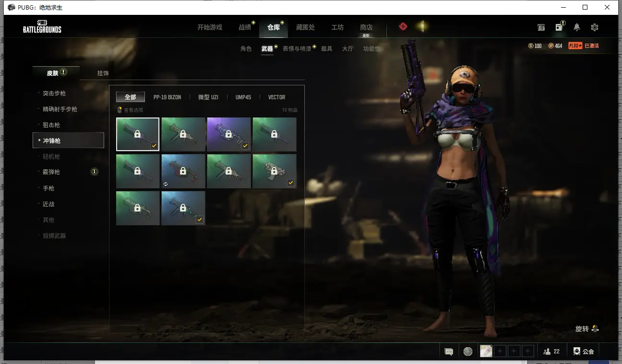Select the 角色 sub-tab

pyautogui.click(x=246, y=49)
